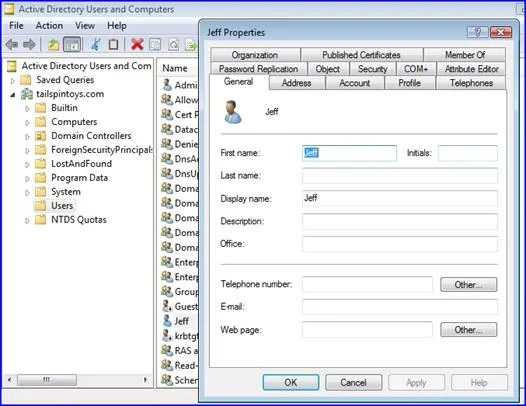Open the Action menu
The width and height of the screenshot is (526, 406).
tap(49, 26)
